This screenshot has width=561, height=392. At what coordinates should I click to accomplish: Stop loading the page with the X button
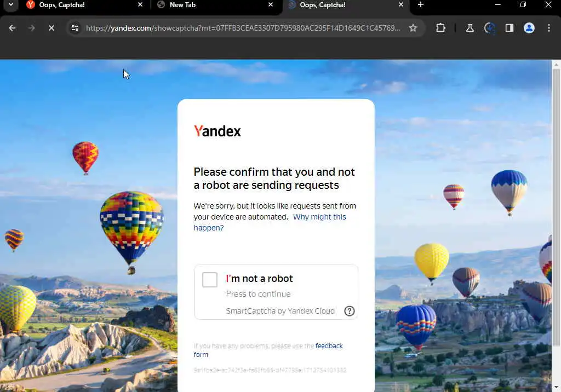[51, 28]
